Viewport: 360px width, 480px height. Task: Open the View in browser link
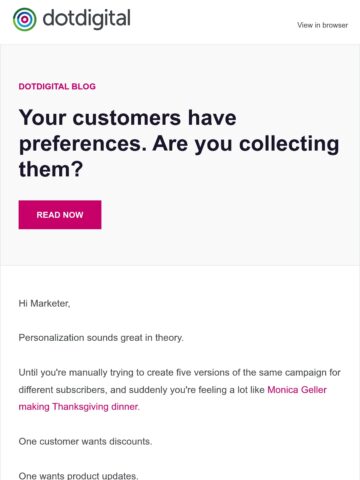(322, 25)
